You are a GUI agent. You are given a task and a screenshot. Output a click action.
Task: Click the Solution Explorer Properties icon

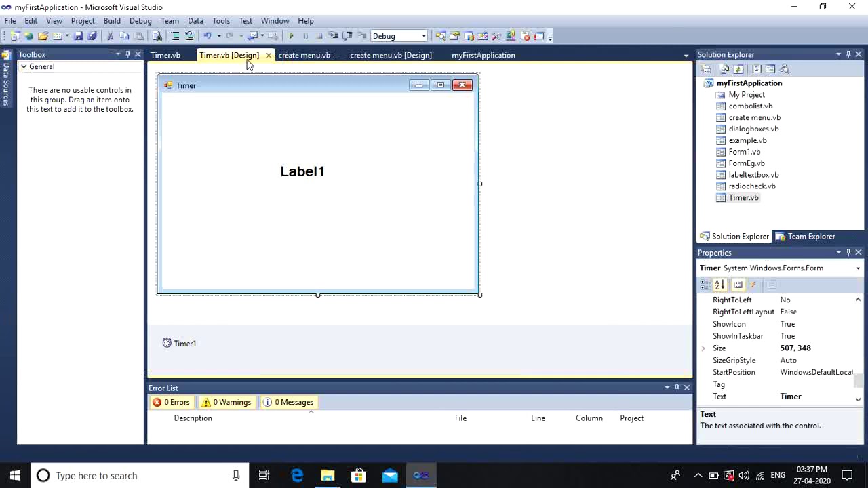coord(706,68)
